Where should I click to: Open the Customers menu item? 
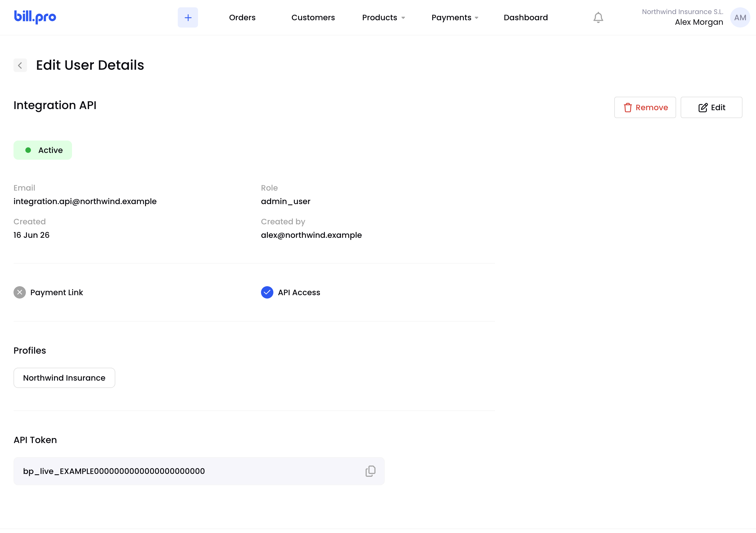coord(313,17)
